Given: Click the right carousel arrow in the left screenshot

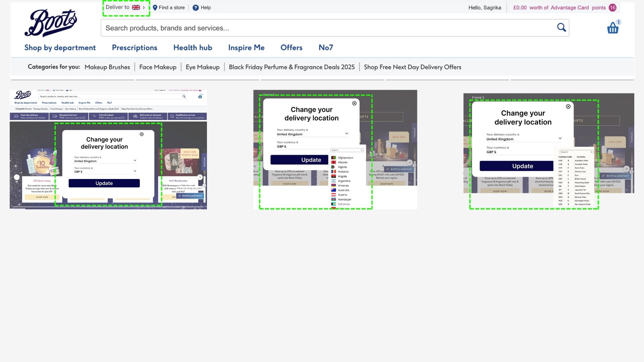Looking at the screenshot, I should coord(200,177).
